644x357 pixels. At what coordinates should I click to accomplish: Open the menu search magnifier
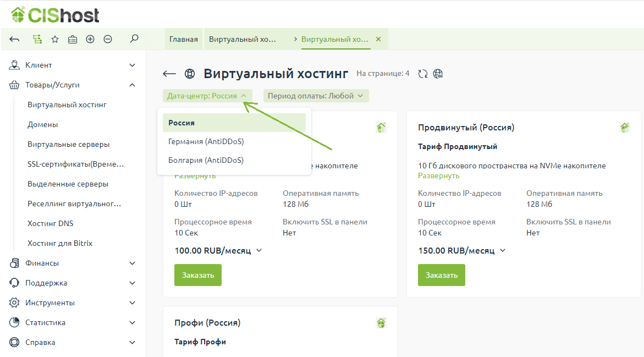[x=134, y=39]
